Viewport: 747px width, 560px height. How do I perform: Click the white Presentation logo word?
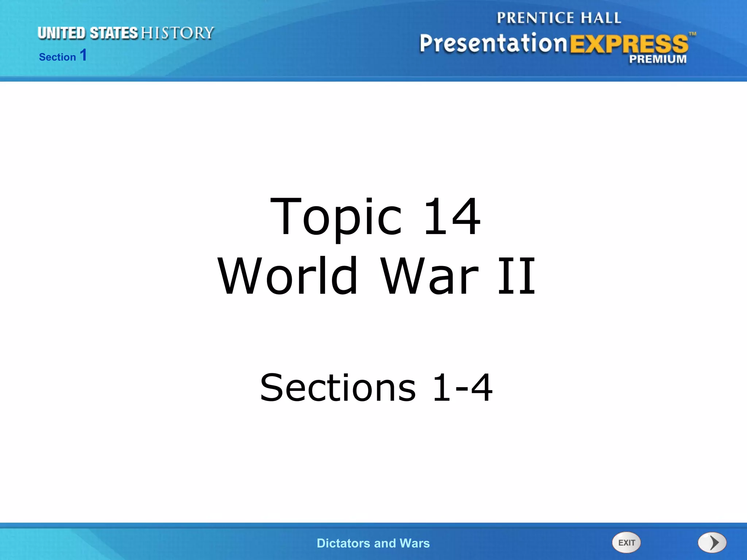point(493,43)
